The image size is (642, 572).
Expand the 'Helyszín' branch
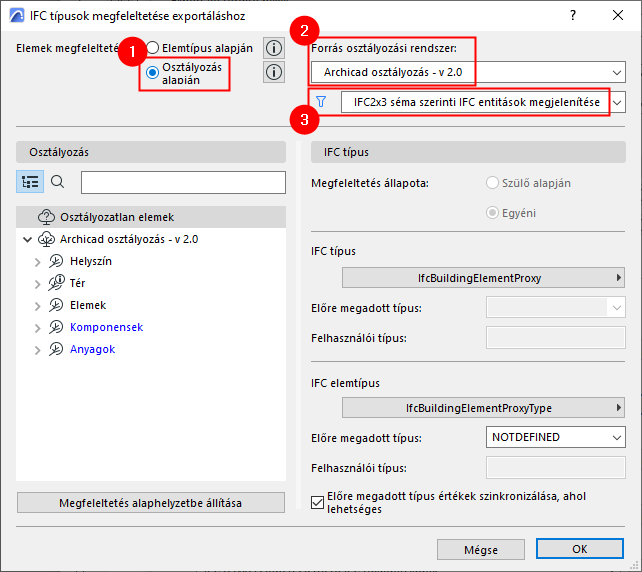[38, 262]
